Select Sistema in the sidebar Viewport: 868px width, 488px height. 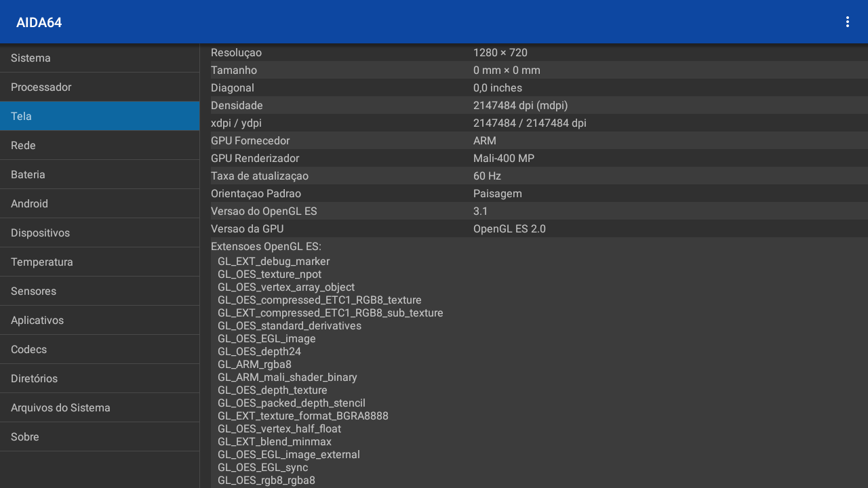[100, 58]
